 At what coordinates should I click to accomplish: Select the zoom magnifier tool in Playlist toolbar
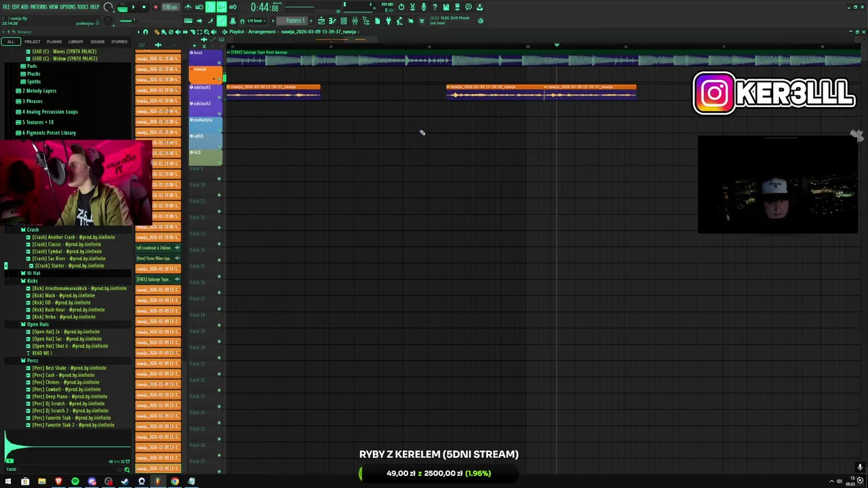point(207,32)
